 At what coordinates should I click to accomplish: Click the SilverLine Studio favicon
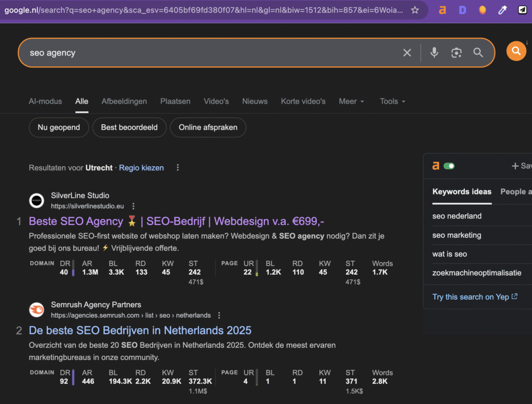point(36,200)
